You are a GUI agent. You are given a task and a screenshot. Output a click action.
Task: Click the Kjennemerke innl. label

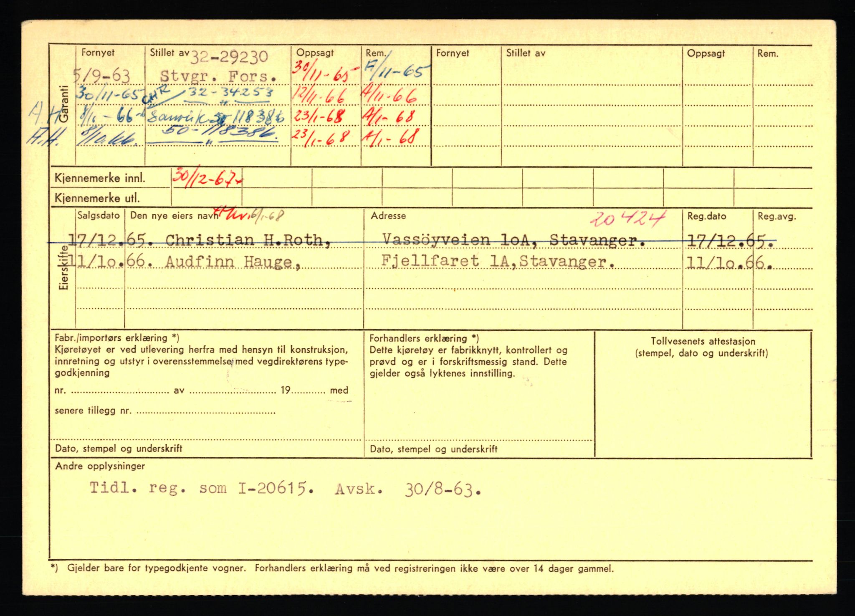click(x=100, y=179)
